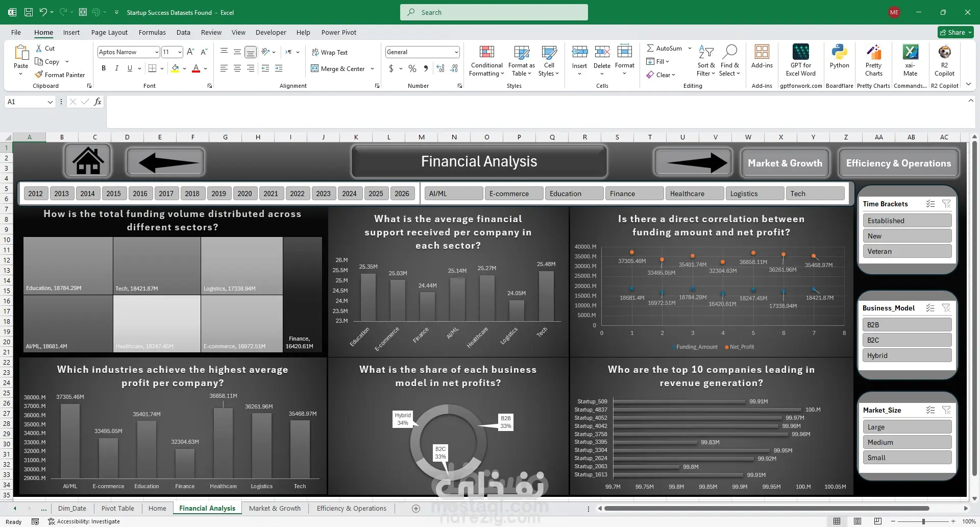Click the Format Painter brush icon
The image size is (980, 527).
tap(39, 75)
